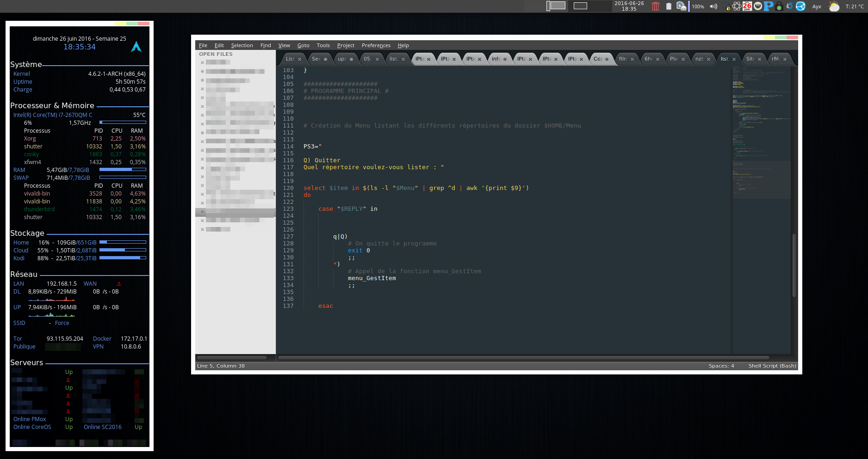This screenshot has width=868, height=459.
Task: Click the volume speaker icon
Action: [713, 6]
